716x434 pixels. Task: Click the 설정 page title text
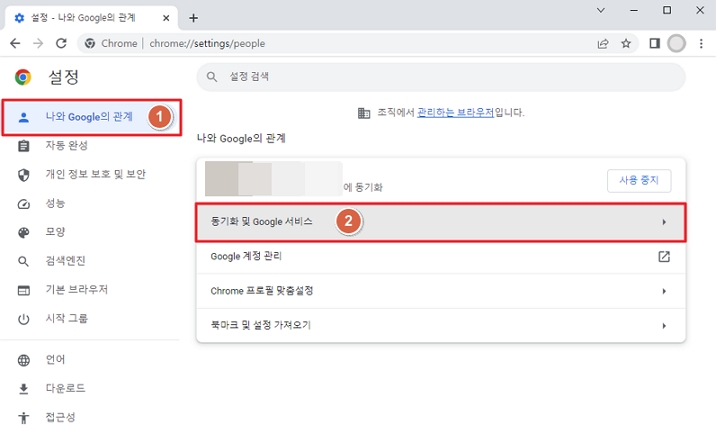click(x=63, y=77)
